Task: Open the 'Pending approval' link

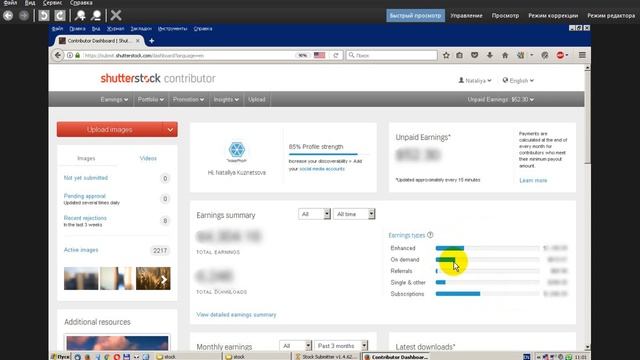Action: click(84, 196)
